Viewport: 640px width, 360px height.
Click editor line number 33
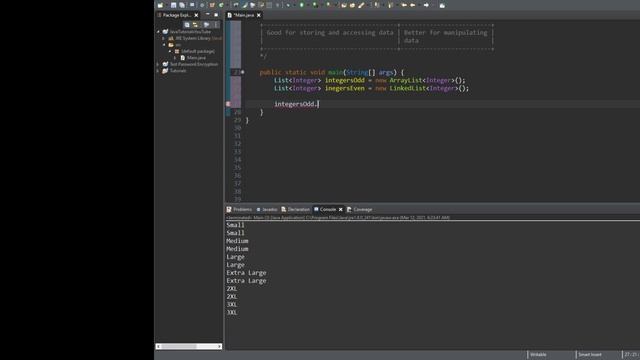click(237, 152)
